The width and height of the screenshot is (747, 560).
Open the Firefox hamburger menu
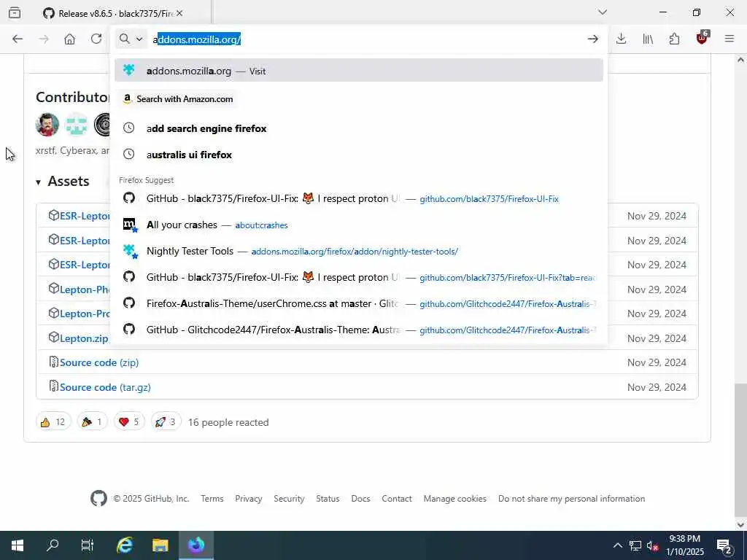(729, 39)
